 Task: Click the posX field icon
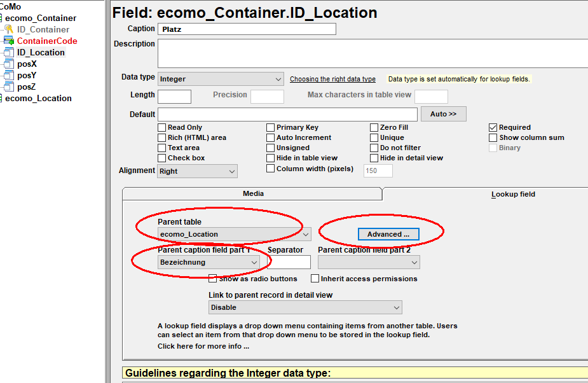point(9,64)
